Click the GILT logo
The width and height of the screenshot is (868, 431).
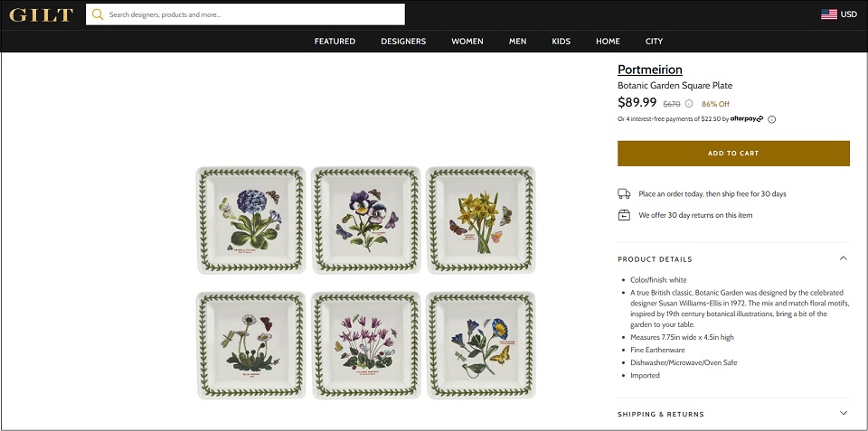(41, 14)
